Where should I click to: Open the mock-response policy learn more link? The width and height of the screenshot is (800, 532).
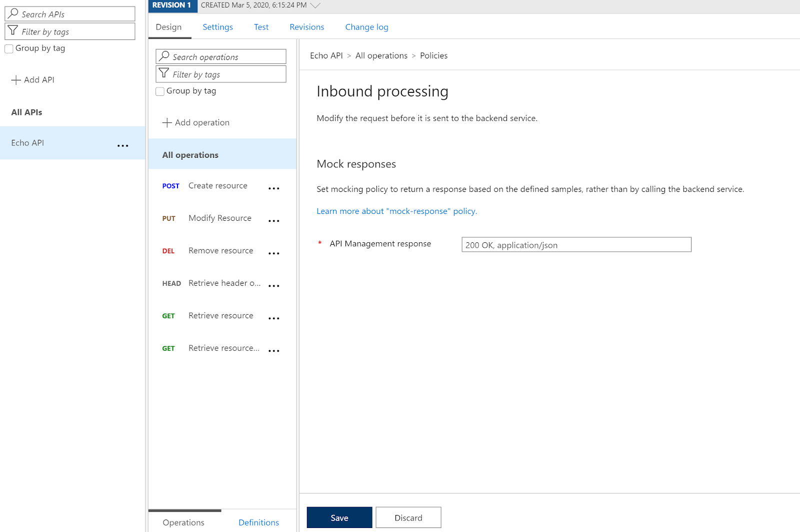click(396, 211)
